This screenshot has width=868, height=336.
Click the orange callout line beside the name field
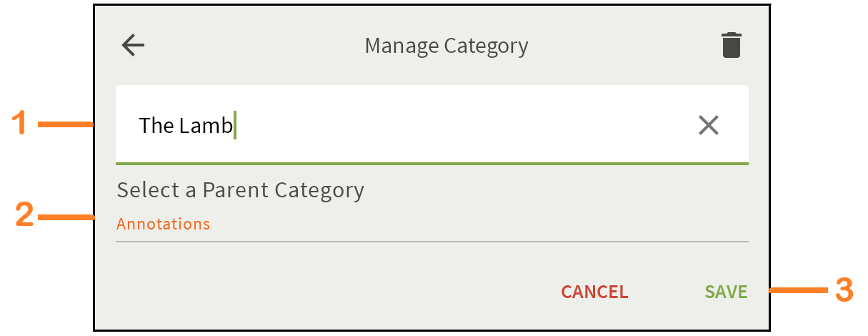(66, 124)
